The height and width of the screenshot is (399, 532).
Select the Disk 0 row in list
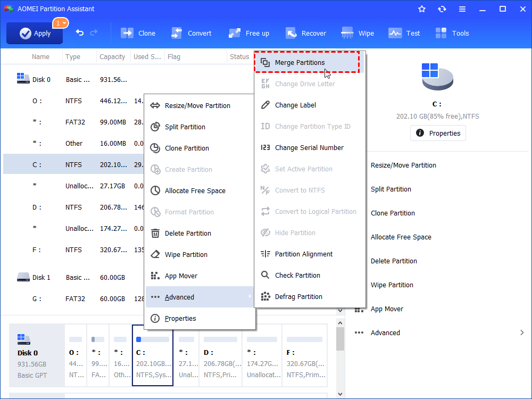coord(73,79)
